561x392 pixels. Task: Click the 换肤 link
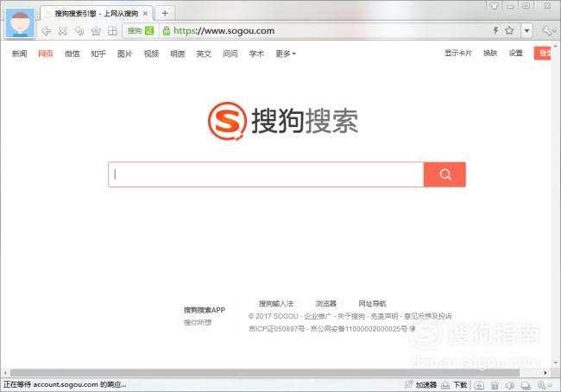point(490,53)
